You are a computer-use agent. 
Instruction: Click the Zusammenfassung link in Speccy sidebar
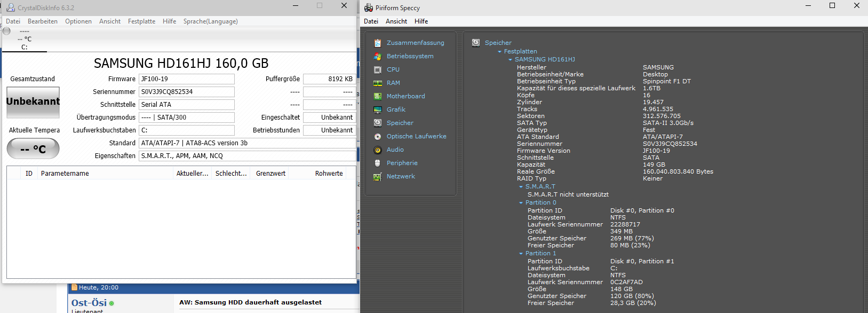tap(416, 43)
